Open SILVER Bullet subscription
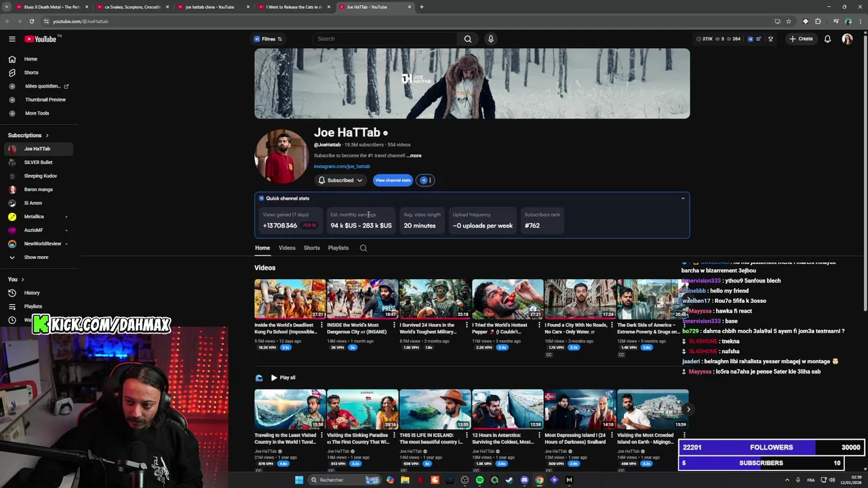The image size is (868, 488). (38, 163)
